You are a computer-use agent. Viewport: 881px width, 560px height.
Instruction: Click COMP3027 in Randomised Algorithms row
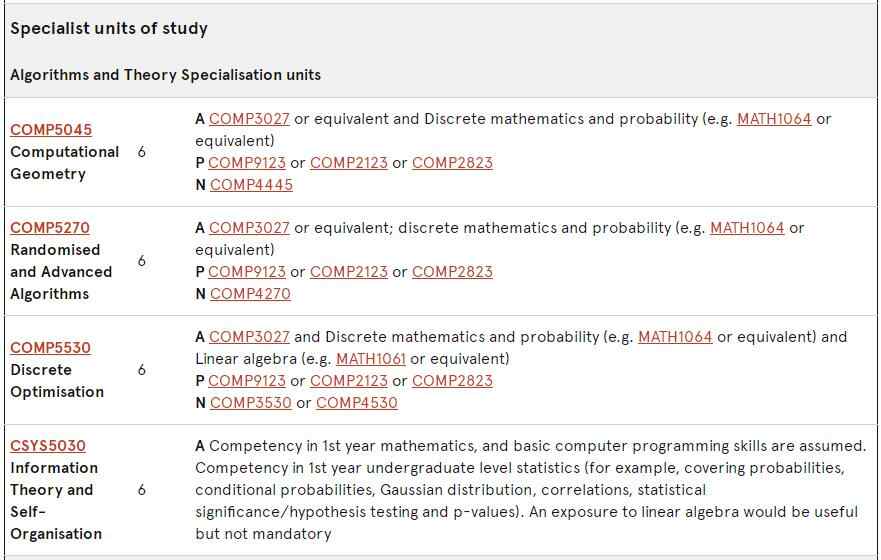point(249,228)
